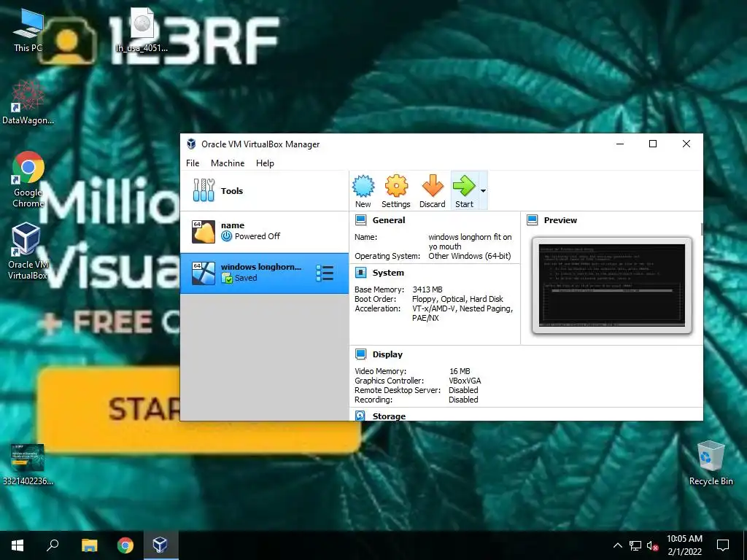Viewport: 747px width, 560px height.
Task: Click the General section monitor icon
Action: [x=361, y=220]
